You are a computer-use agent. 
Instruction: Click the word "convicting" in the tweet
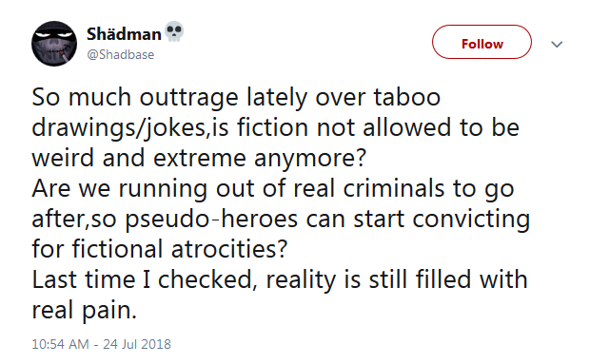(x=471, y=219)
